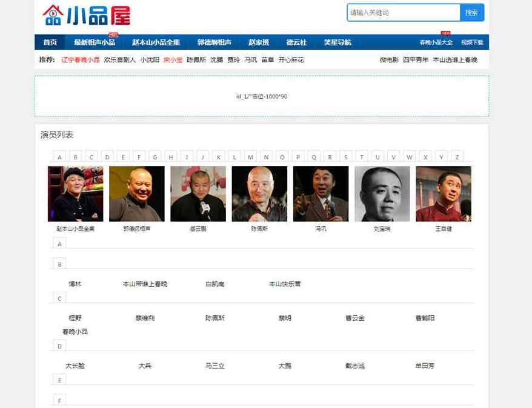Click the 辽宁春晚小品 recommended link
532x408 pixels.
(x=80, y=60)
